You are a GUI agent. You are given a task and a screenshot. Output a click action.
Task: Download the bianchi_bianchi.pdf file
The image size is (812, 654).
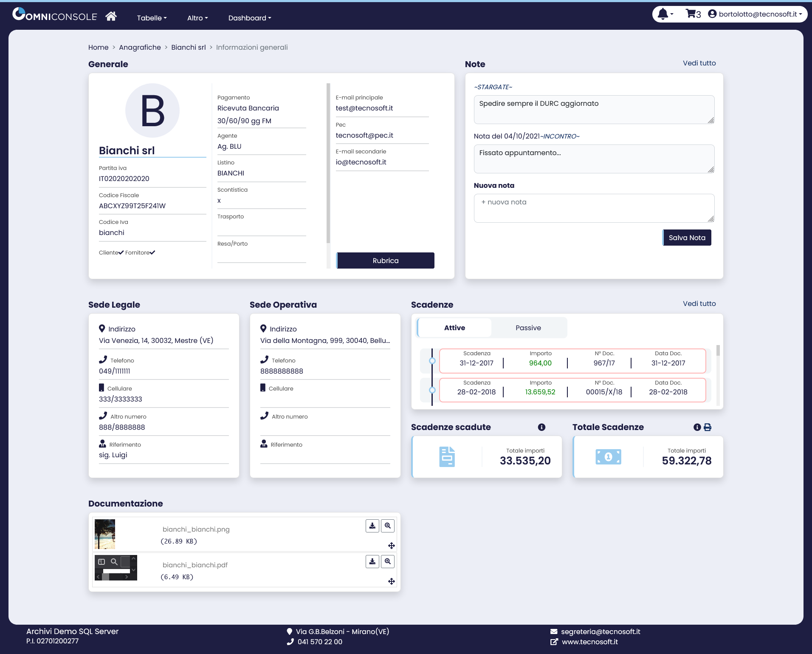(372, 561)
